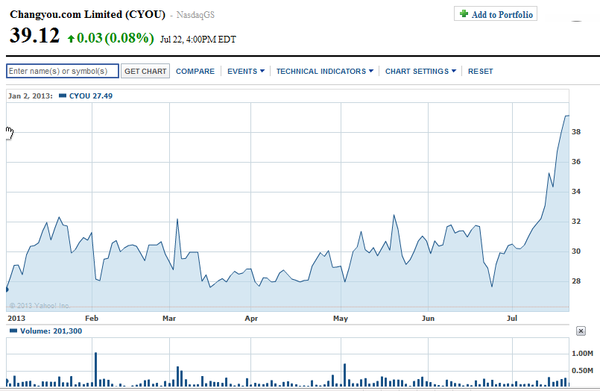This screenshot has width=600, height=391.
Task: Click the 30 price axis label
Action: (x=576, y=251)
